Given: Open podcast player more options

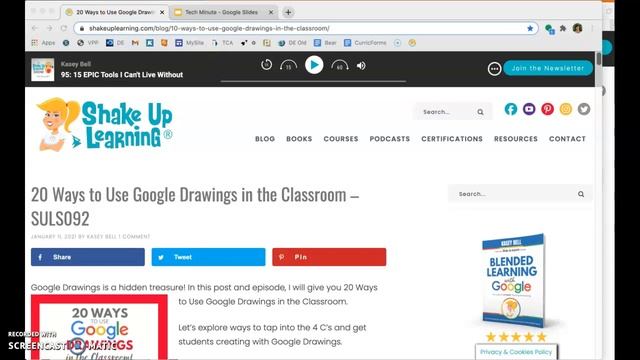Looking at the screenshot, I should (x=494, y=69).
